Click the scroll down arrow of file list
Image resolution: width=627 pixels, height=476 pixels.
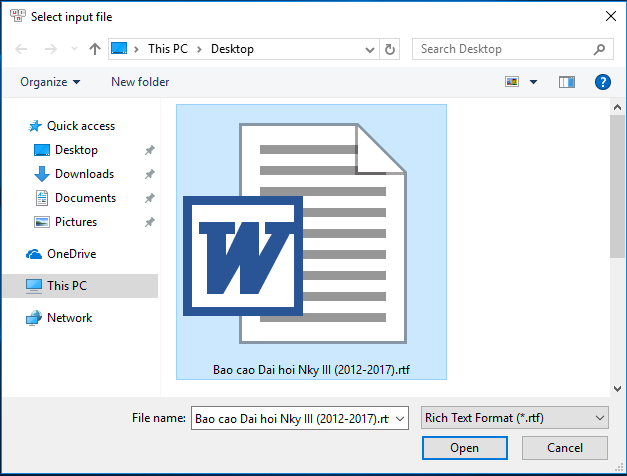[x=617, y=388]
